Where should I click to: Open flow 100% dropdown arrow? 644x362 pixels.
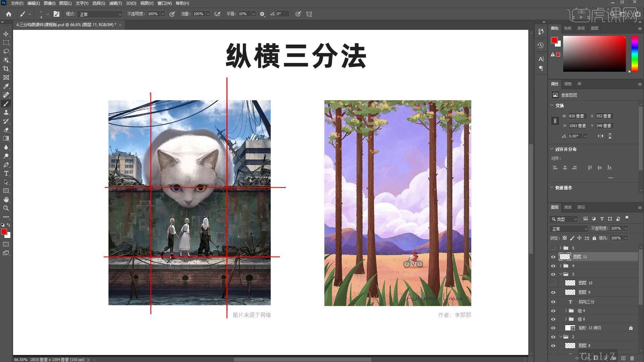(208, 14)
